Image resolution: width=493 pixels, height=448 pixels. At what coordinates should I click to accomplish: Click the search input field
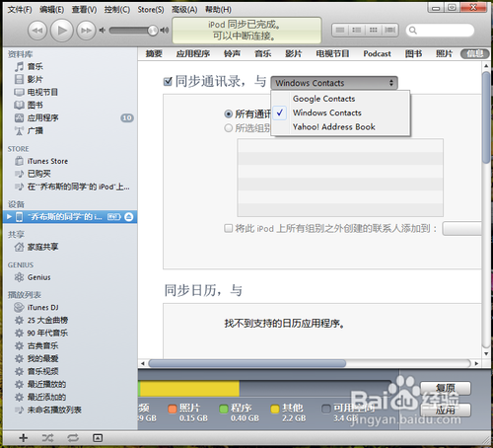pyautogui.click(x=441, y=31)
